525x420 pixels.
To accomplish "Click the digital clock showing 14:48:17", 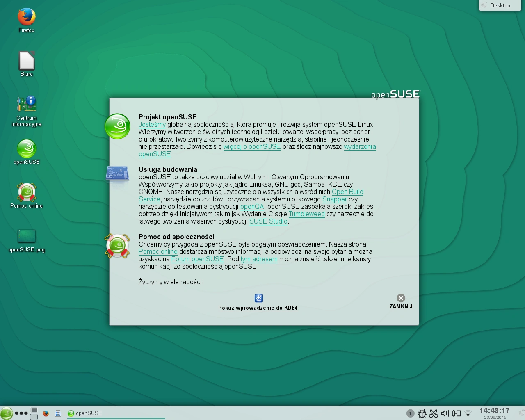I will click(495, 411).
